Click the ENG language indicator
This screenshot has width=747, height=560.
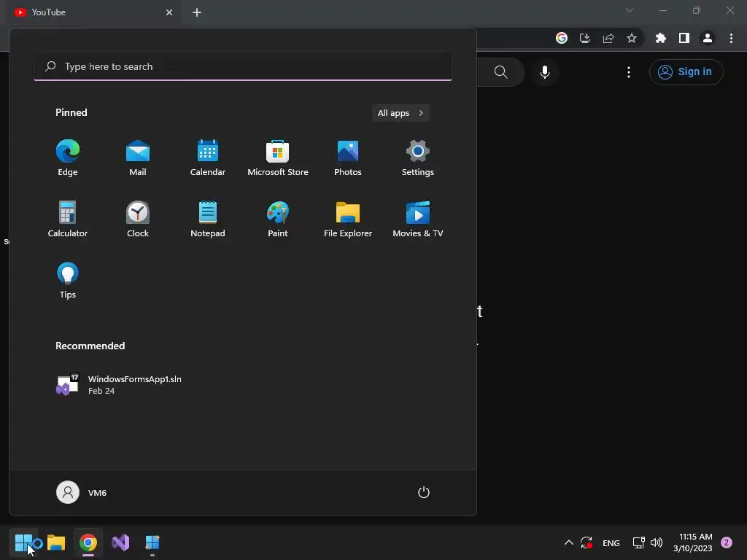(x=611, y=542)
